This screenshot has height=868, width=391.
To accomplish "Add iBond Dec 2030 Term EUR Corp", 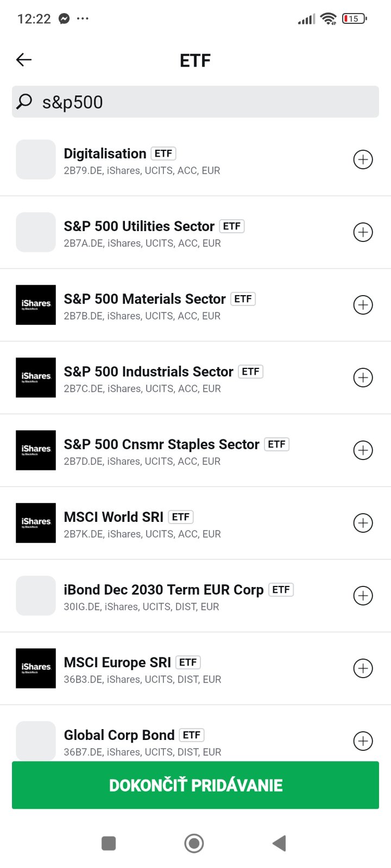I will click(x=363, y=596).
